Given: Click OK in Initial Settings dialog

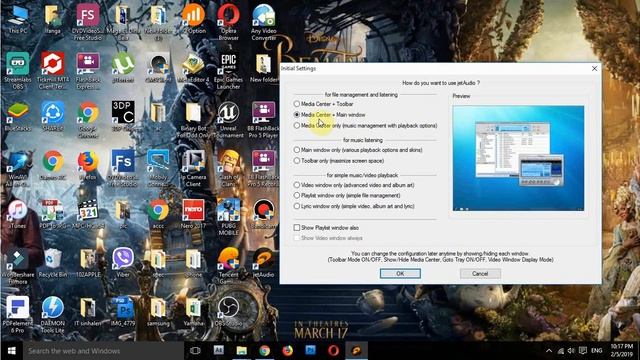Looking at the screenshot, I should tap(400, 273).
